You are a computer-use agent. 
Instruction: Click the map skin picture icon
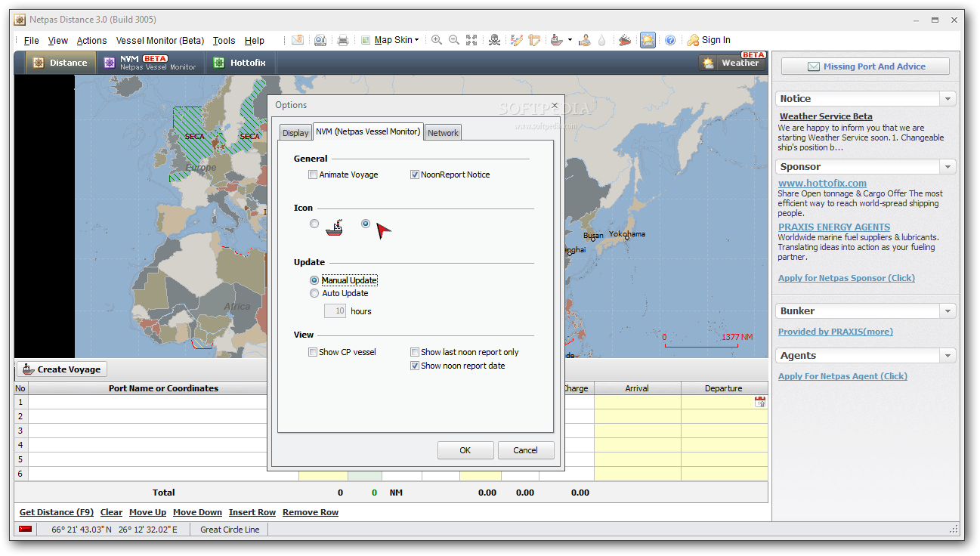[366, 40]
